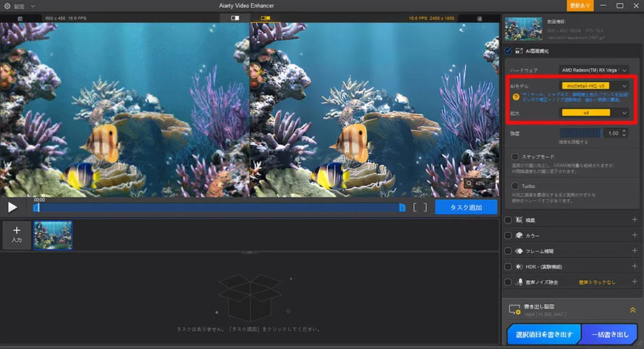Tick the カラー checkbox

tap(508, 235)
